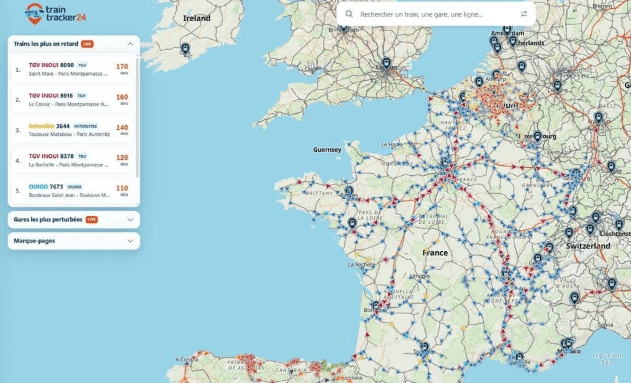Screen dimensions: 631x383
Task: Click the La Rochelle - Paris Montparnasse route text
Action: tap(68, 165)
